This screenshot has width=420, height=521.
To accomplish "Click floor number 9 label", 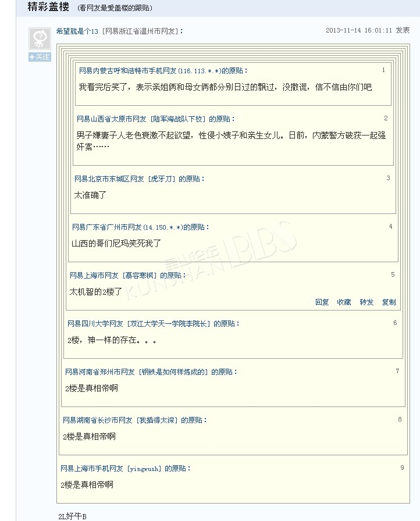I will [402, 468].
